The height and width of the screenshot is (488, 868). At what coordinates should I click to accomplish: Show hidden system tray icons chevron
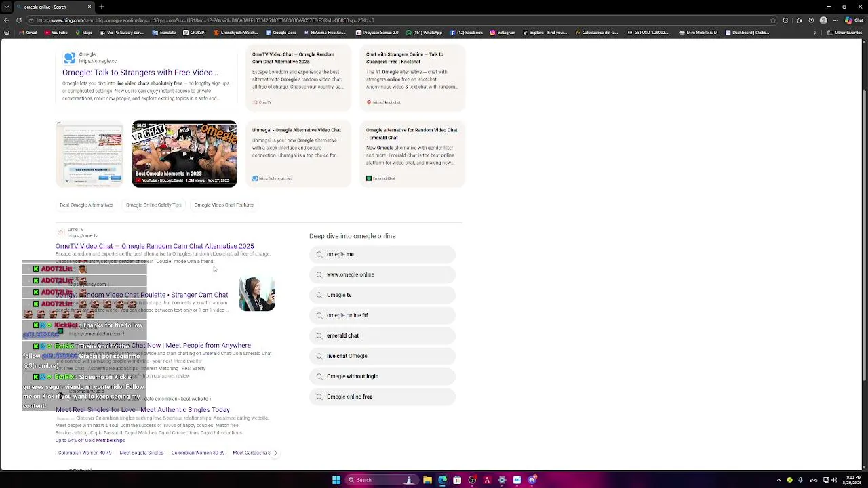[778, 480]
